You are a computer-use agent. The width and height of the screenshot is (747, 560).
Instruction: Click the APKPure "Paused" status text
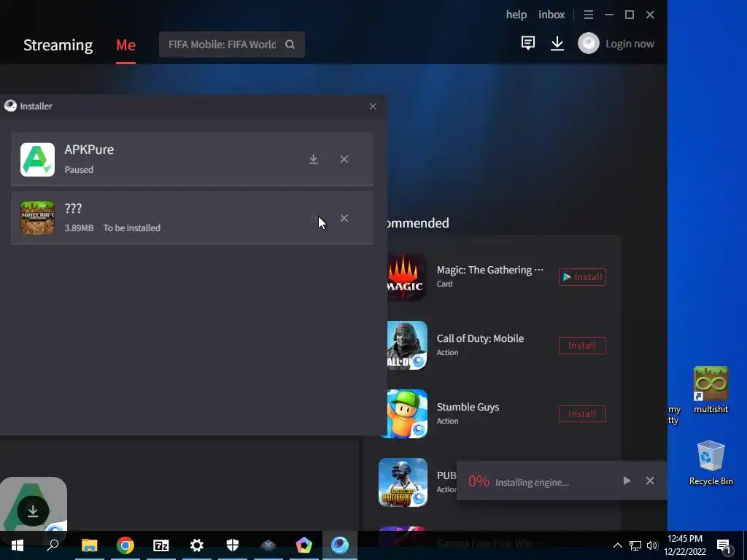point(79,169)
